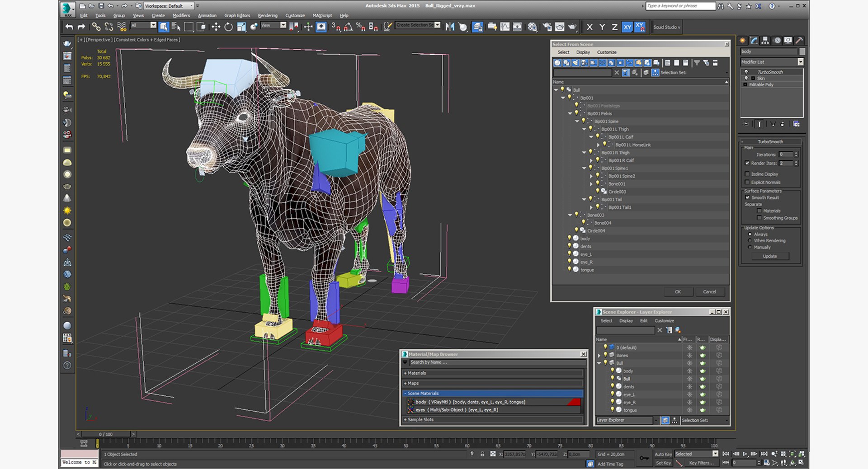Expand the Bip001 R Calf tree node
Screen dimensions: 868x469
coord(591,160)
